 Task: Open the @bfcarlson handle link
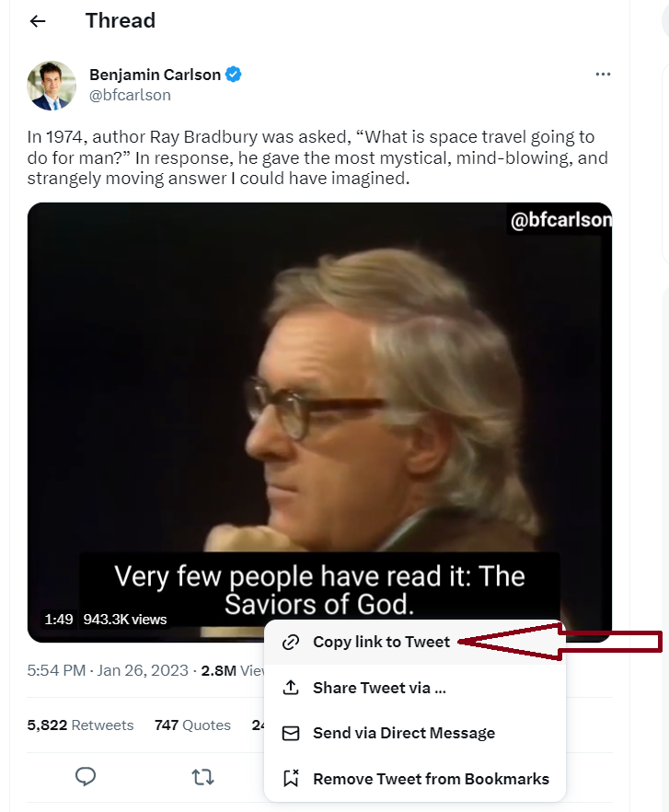tap(130, 95)
